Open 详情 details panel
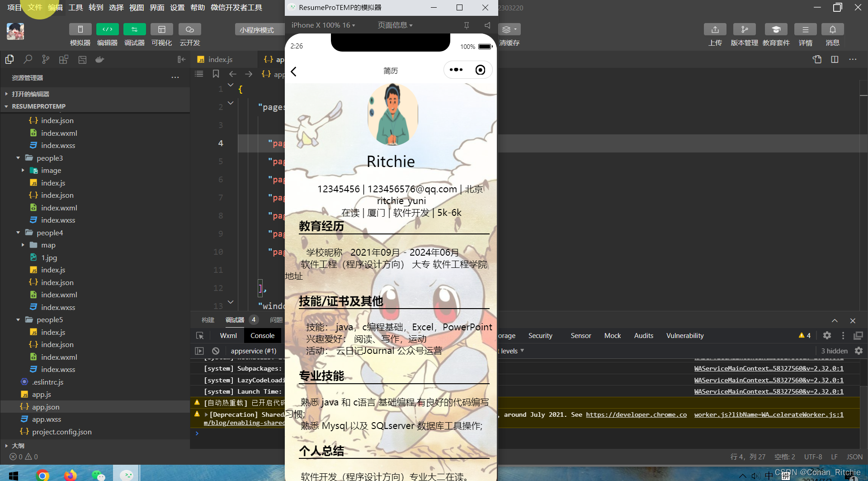Screen dimensions: 868x481 coord(805,29)
